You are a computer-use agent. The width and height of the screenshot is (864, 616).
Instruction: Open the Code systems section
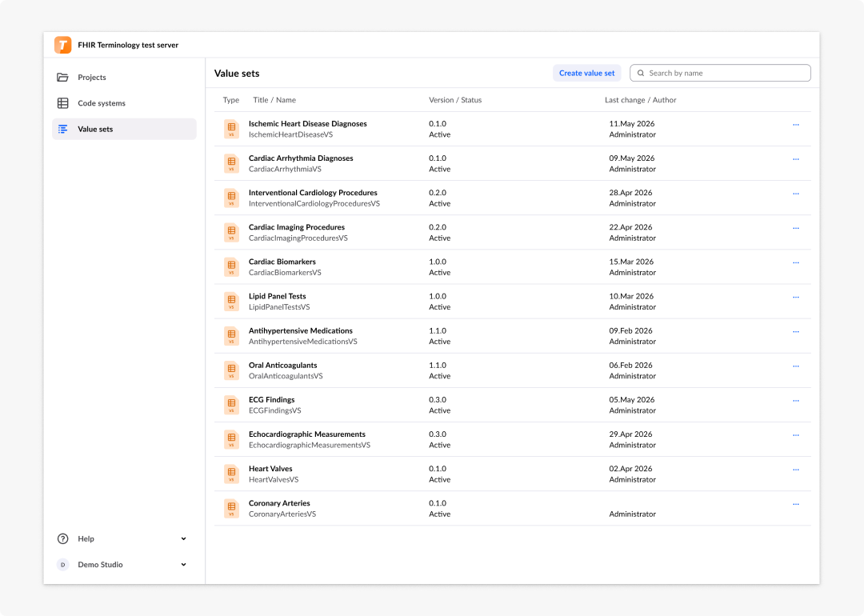[124, 103]
